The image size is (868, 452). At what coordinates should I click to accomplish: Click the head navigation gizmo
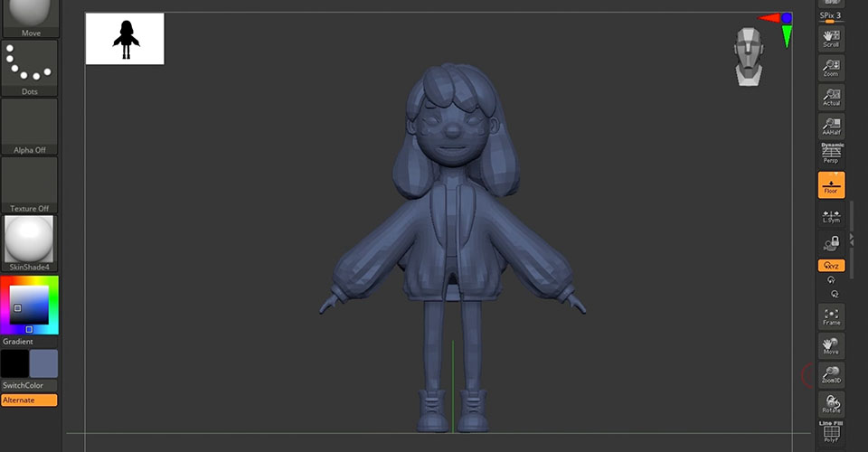pos(749,57)
